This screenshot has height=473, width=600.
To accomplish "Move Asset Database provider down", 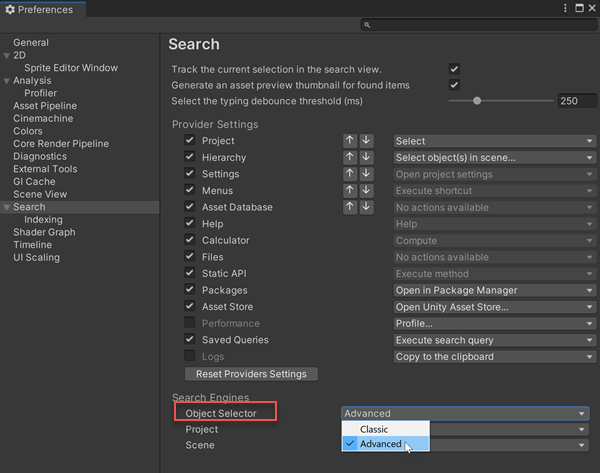I will click(x=366, y=207).
